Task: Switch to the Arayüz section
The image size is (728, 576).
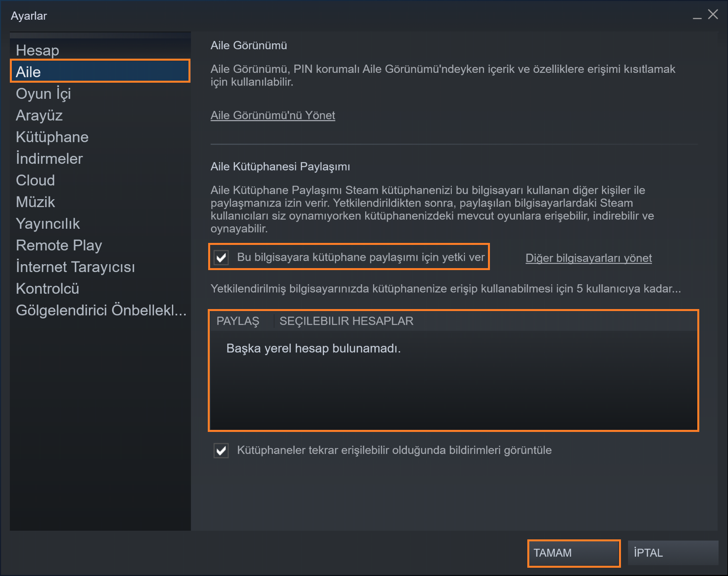Action: 39,115
